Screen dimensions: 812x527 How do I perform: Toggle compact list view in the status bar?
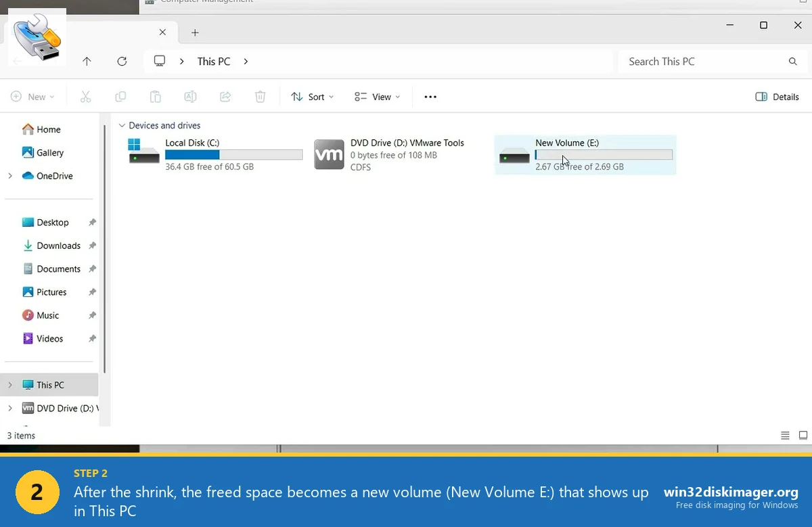coord(785,436)
